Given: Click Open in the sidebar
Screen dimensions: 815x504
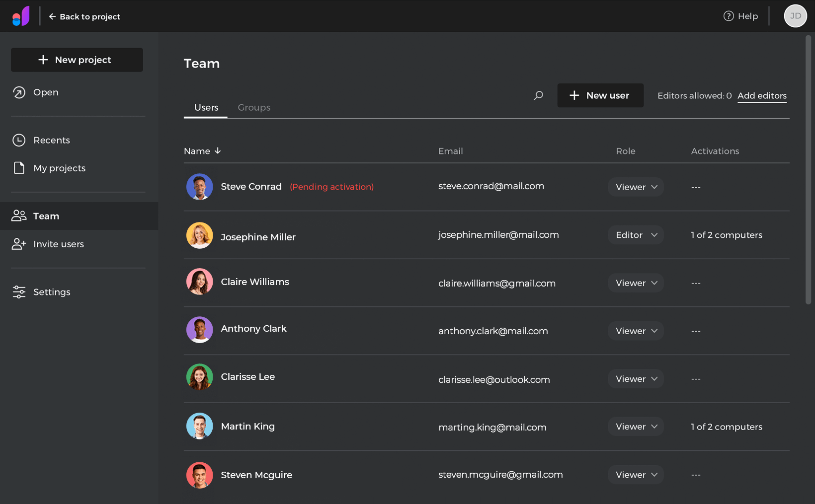Looking at the screenshot, I should tap(79, 92).
